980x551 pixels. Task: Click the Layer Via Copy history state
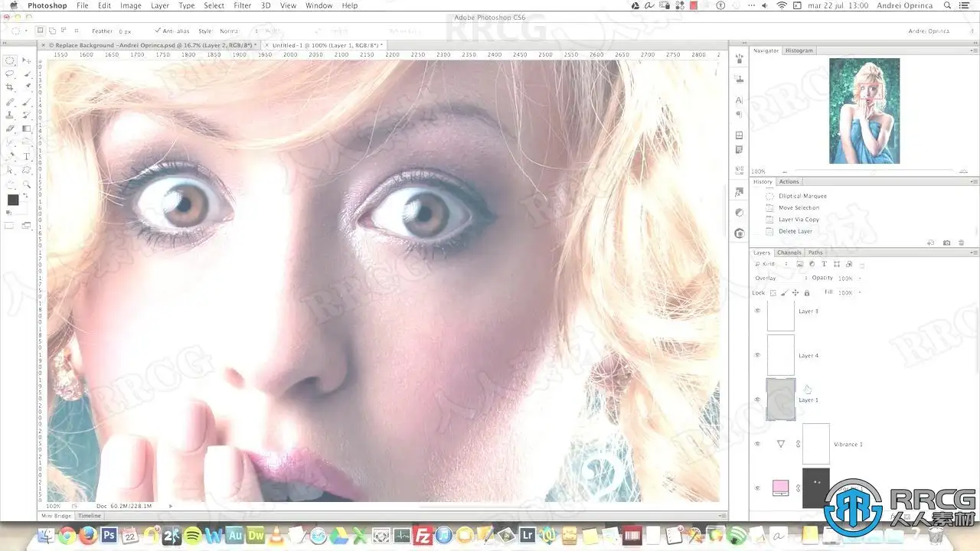click(799, 220)
